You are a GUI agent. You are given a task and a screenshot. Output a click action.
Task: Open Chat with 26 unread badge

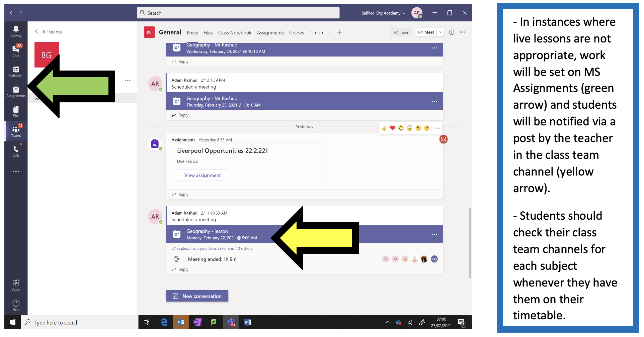coord(16,51)
